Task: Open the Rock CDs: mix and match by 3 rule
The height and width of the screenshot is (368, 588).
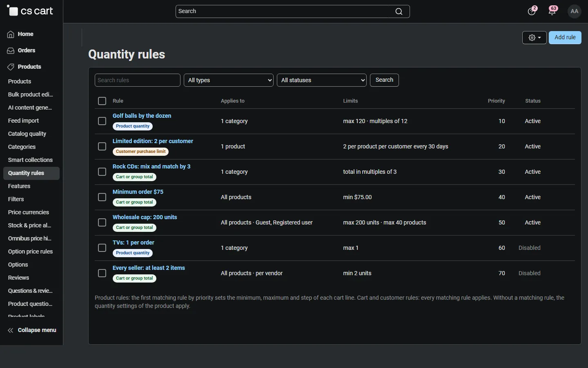Action: (x=151, y=166)
